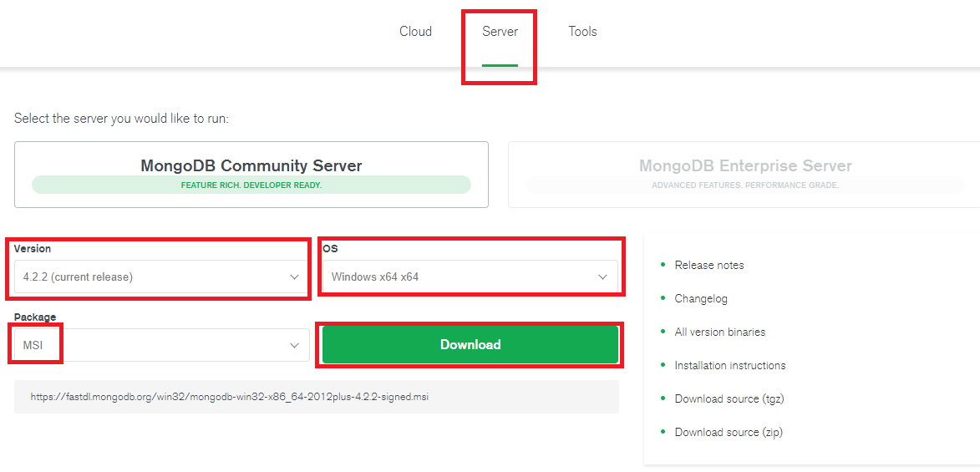Image resolution: width=980 pixels, height=472 pixels.
Task: Choose the MongoDB Community Server card
Action: coord(251,175)
